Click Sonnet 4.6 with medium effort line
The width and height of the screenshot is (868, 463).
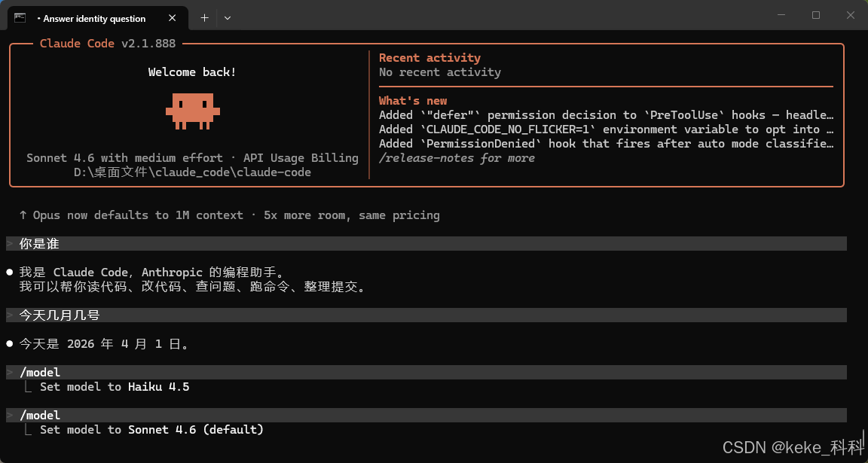pos(192,158)
